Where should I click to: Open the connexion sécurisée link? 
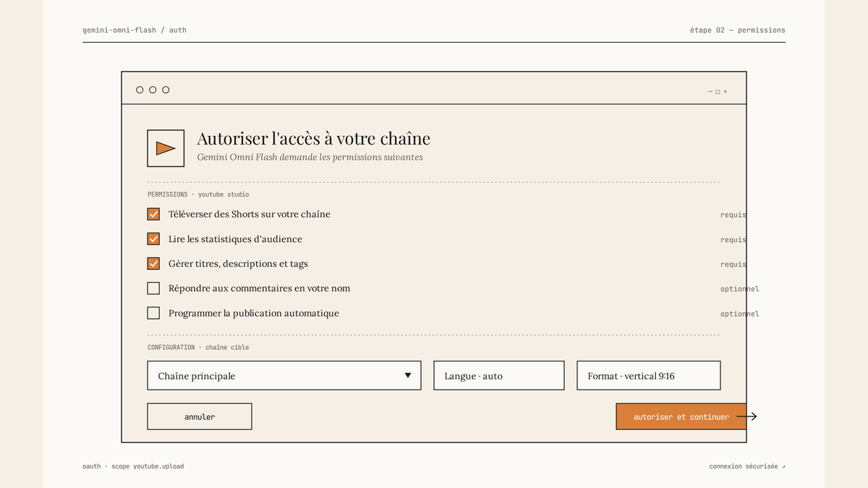(x=747, y=466)
